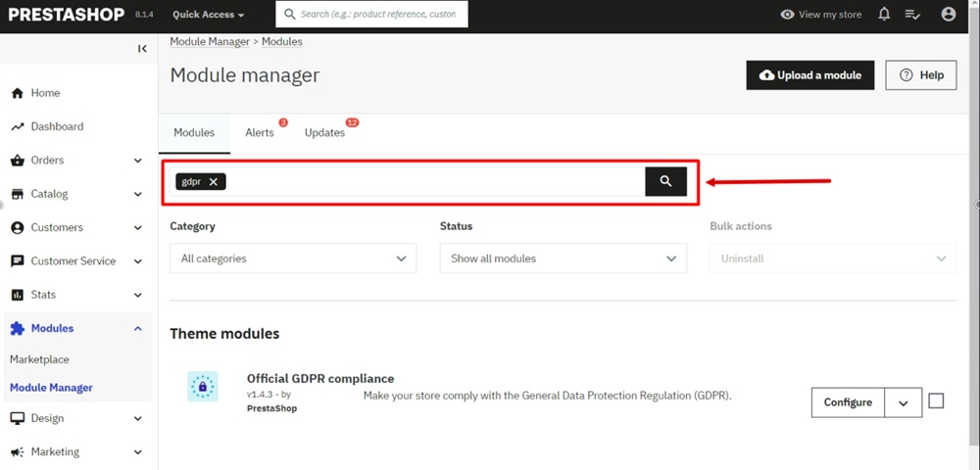This screenshot has width=980, height=470.
Task: Go to Home in the sidebar
Action: coord(45,93)
